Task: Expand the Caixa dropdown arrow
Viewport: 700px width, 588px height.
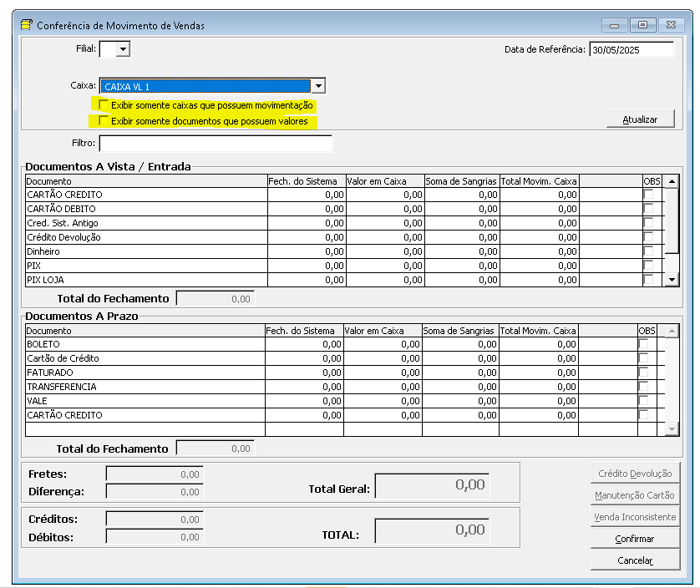Action: [x=318, y=86]
